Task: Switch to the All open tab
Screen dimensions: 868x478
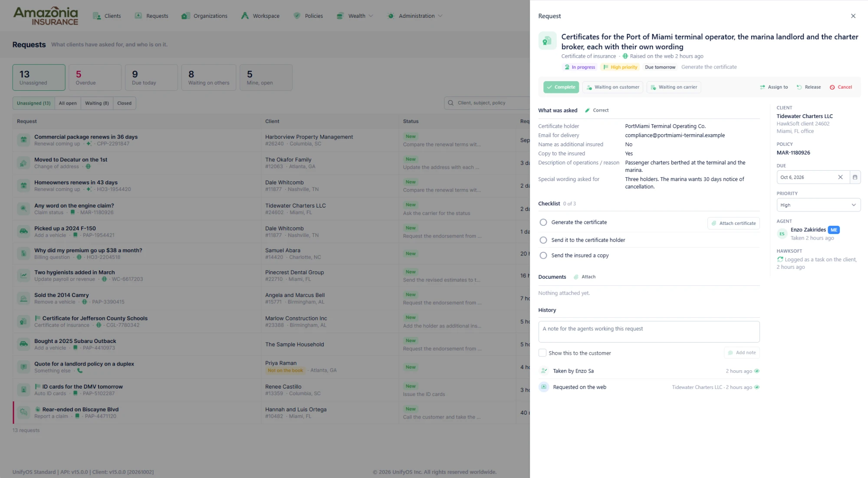Action: [x=68, y=103]
